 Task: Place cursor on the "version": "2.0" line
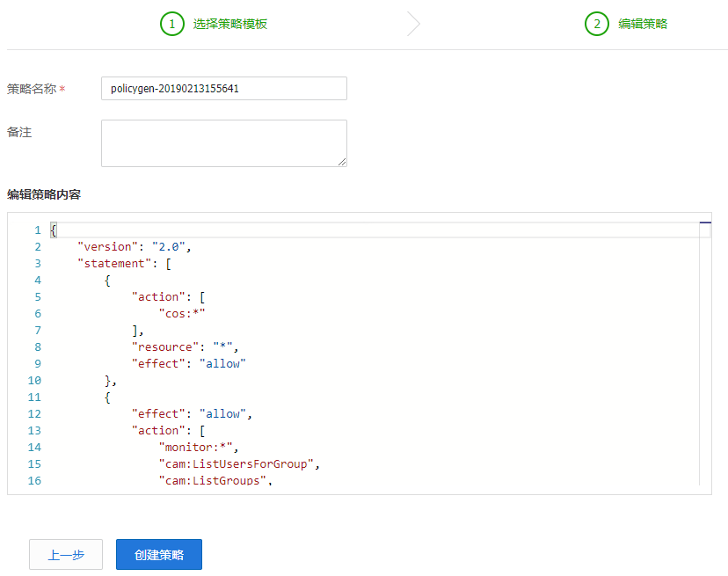coord(134,247)
